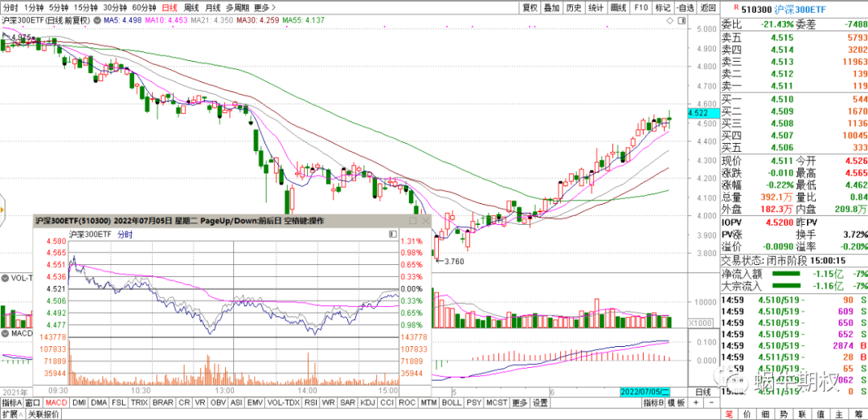Enable the RSI indicator

tap(309, 402)
